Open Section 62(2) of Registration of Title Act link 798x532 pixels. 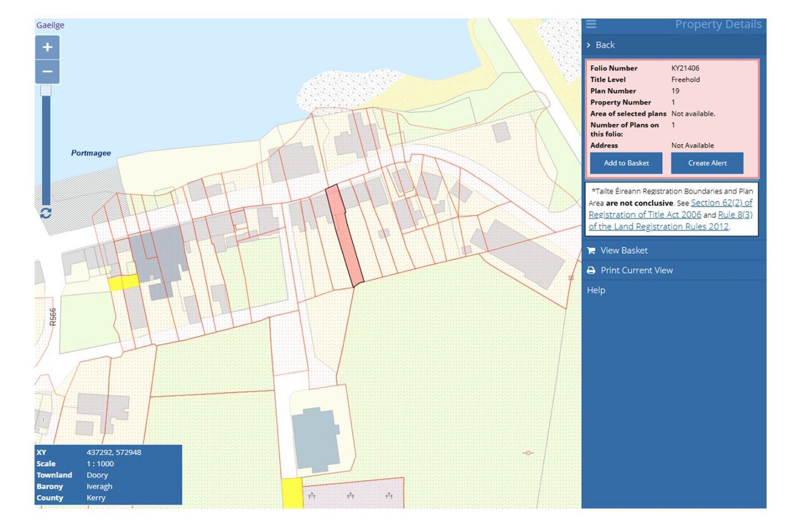click(x=671, y=209)
